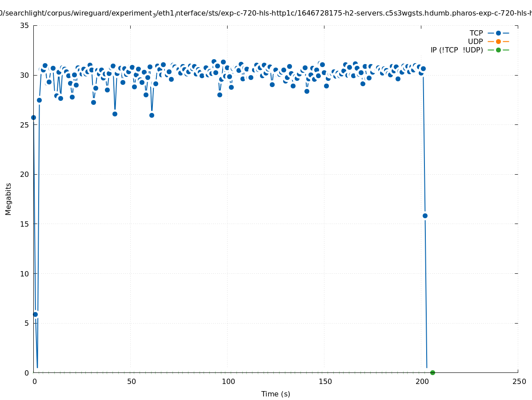Click the blue TCP legend marker
Screen dimensions: 532x400
[498, 33]
